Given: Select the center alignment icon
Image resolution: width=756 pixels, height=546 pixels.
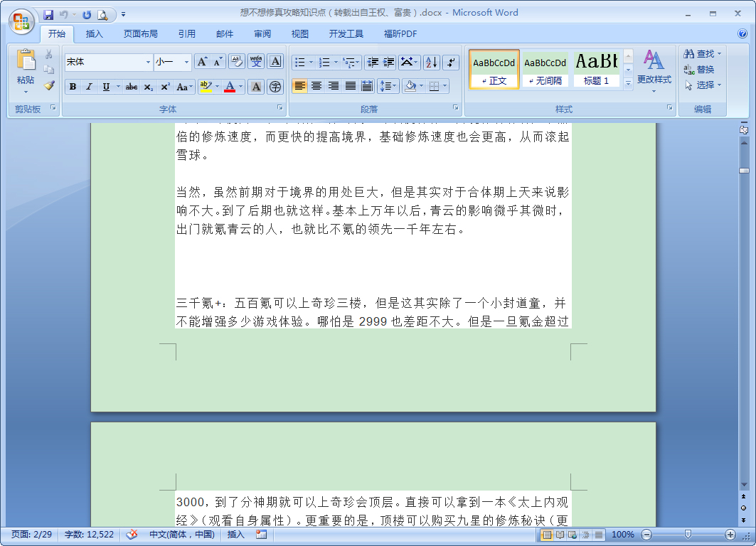Looking at the screenshot, I should coord(316,86).
